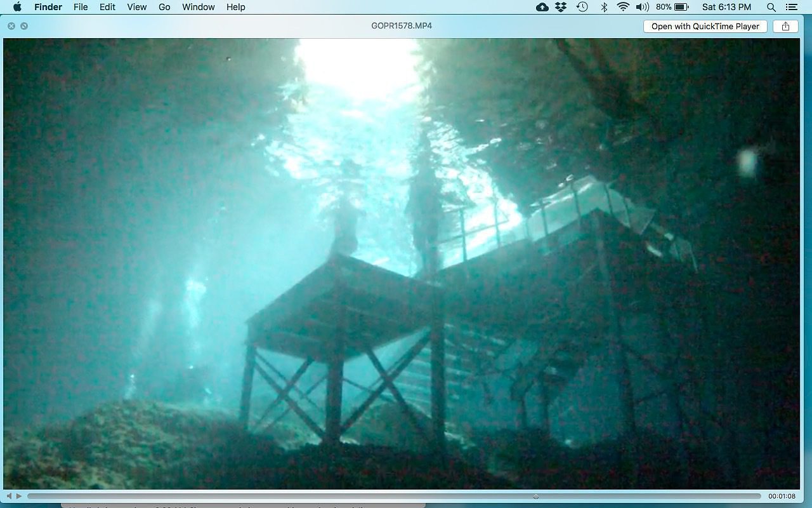Open the Wi-Fi status menu
This screenshot has height=508, width=812.
pyautogui.click(x=623, y=7)
